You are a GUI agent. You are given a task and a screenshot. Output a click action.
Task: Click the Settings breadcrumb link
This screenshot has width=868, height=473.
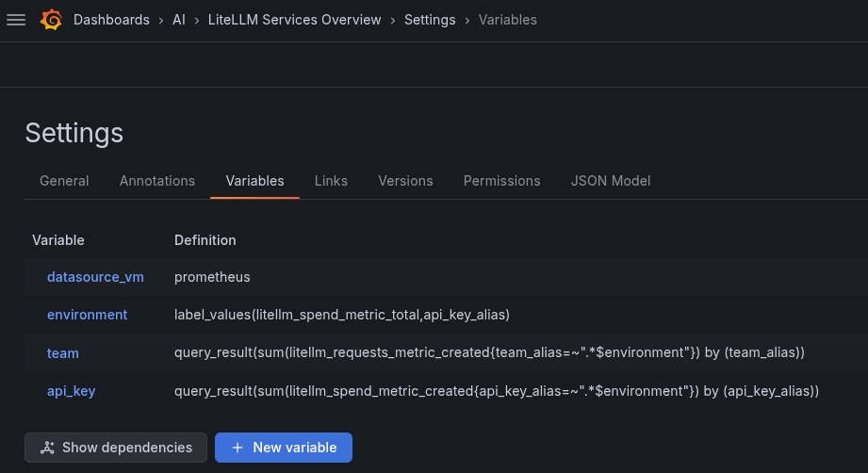tap(430, 20)
